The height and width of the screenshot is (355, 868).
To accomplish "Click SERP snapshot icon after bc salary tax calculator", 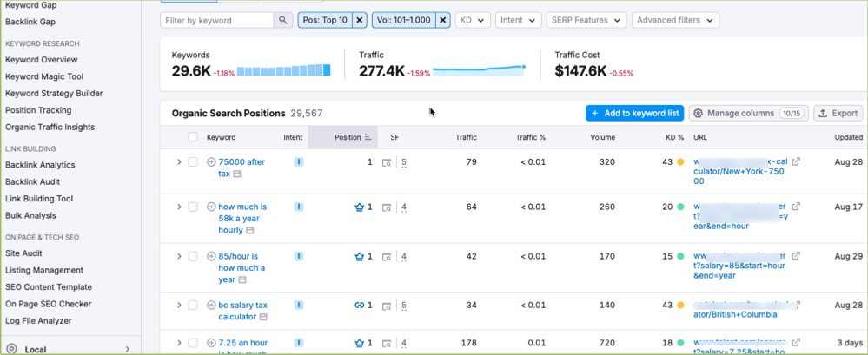I will coord(263,317).
